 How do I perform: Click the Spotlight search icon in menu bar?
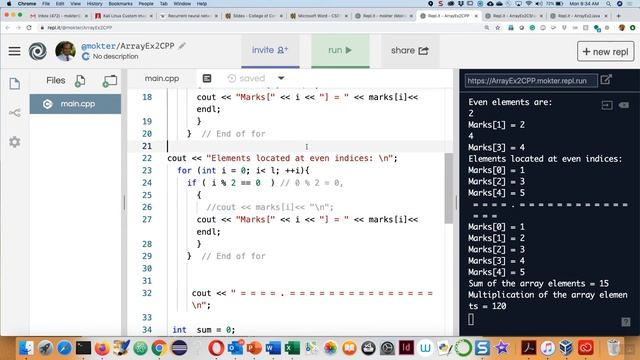click(608, 4)
